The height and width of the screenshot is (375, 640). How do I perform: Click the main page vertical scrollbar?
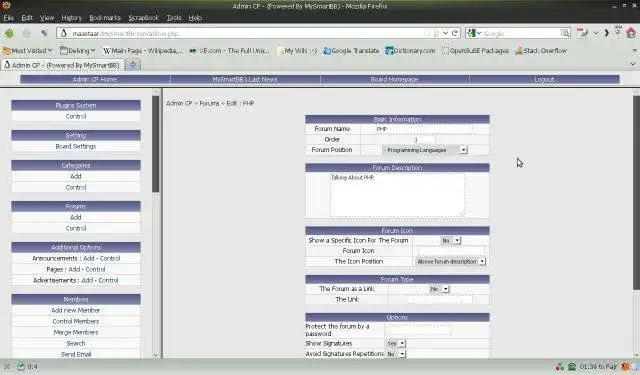pyautogui.click(x=636, y=193)
